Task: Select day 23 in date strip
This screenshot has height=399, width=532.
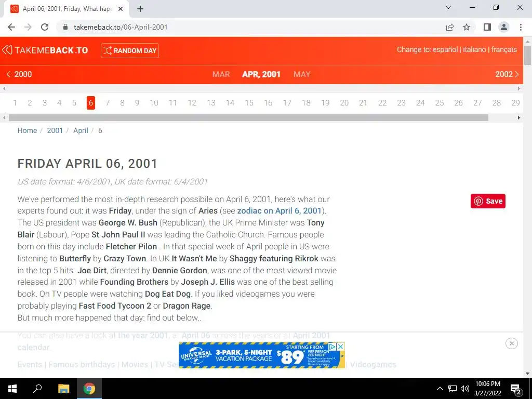Action: (x=402, y=103)
